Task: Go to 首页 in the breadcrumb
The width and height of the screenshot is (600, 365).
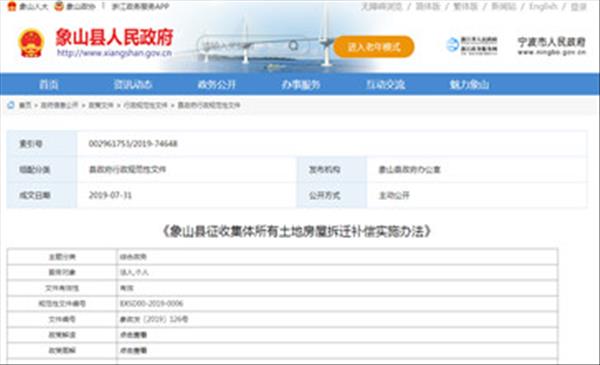Action: [x=25, y=105]
